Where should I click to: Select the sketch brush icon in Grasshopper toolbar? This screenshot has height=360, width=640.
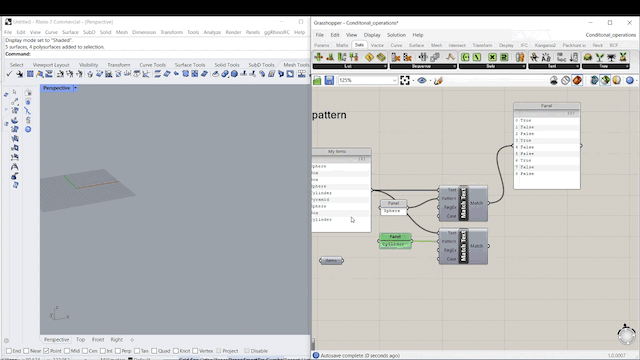coord(438,80)
